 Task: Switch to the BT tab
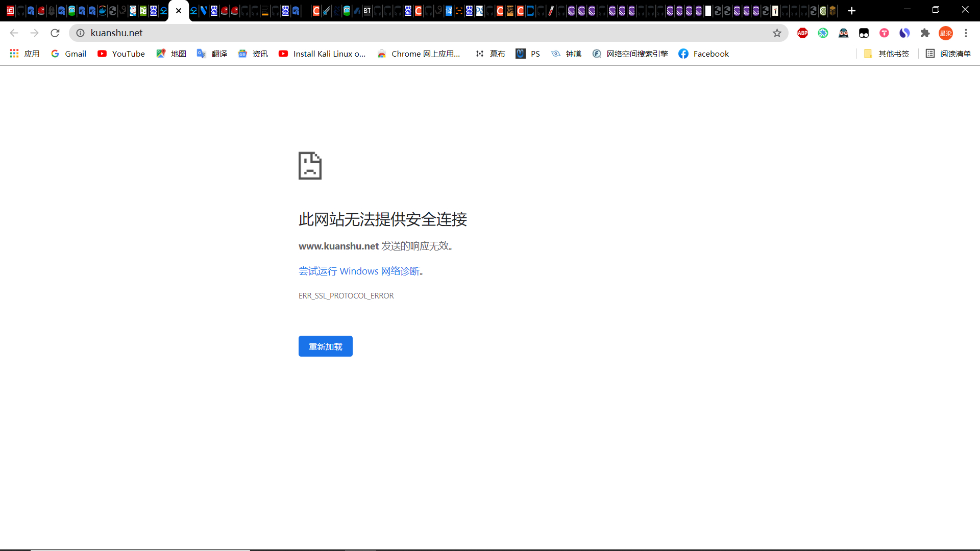pyautogui.click(x=367, y=11)
